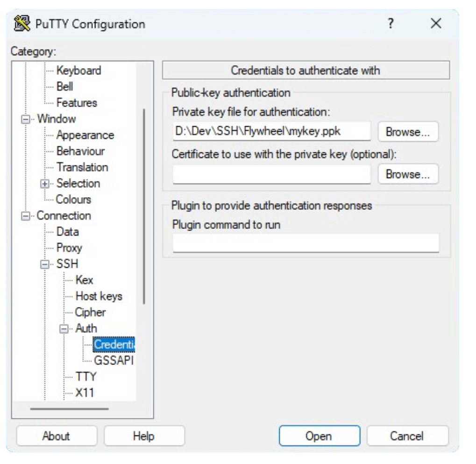
Task: Select Host keys under SSH
Action: [99, 296]
